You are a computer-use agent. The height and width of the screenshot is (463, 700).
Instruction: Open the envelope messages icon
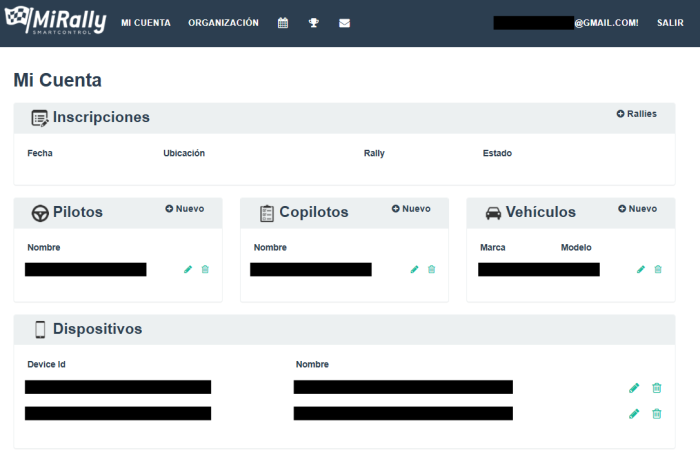344,23
